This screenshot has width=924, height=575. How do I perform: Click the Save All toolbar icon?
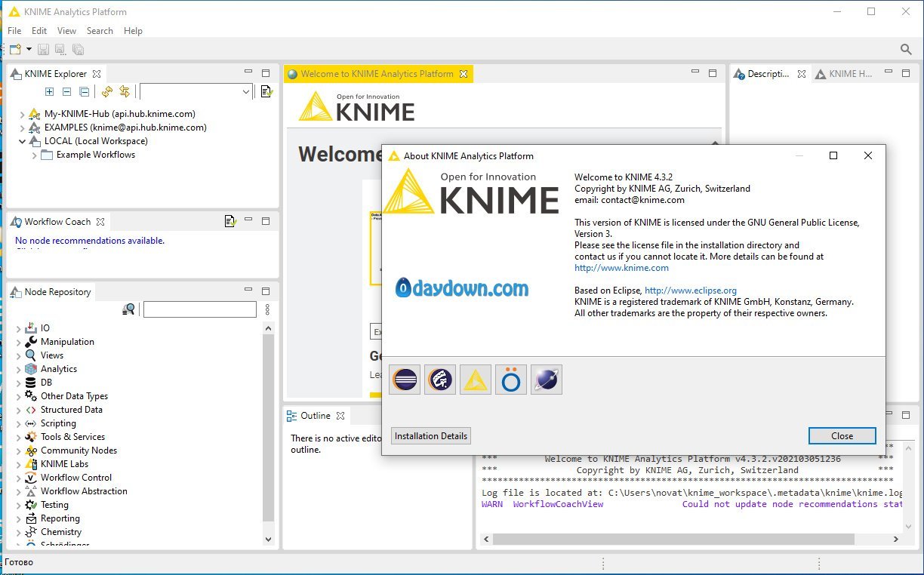tap(78, 49)
